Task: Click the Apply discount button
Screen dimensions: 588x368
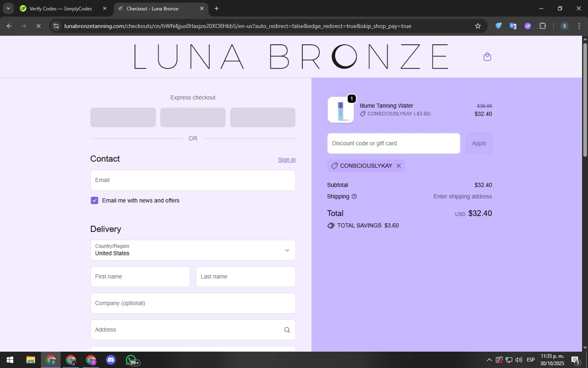Action: (479, 143)
